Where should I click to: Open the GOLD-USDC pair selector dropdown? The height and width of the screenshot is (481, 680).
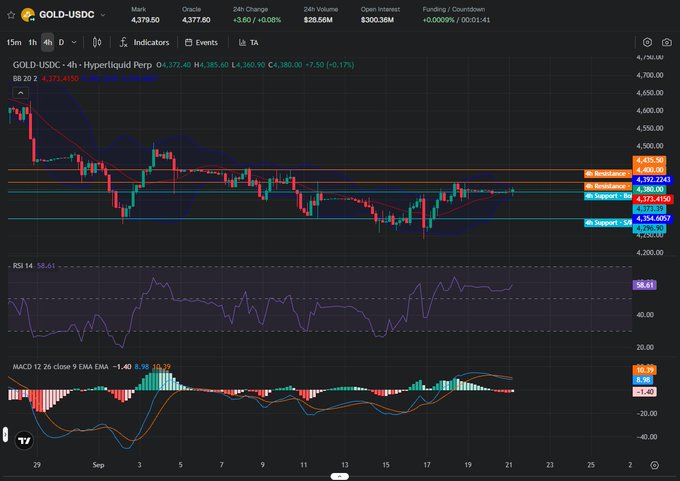103,15
